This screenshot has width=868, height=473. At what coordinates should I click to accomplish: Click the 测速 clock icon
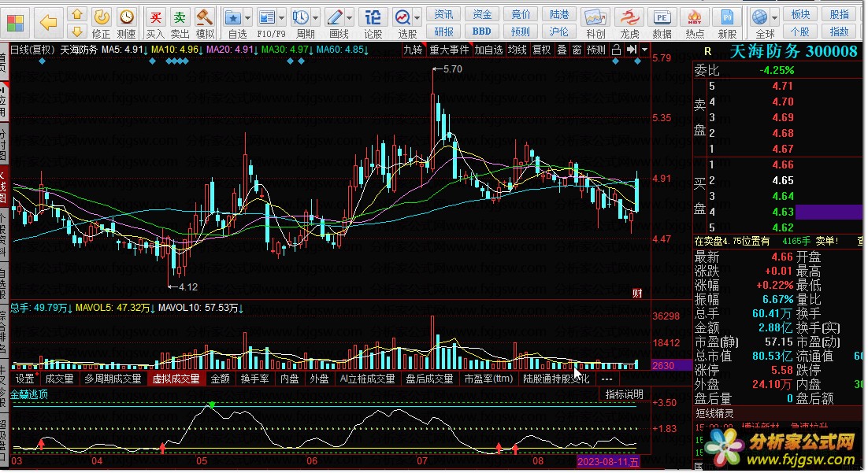tap(126, 17)
